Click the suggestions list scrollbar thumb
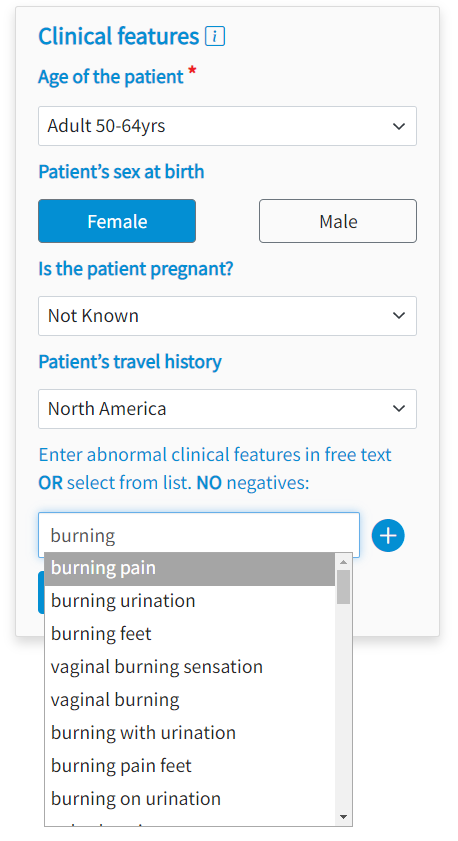Viewport: 458px width, 841px height. coord(343,587)
